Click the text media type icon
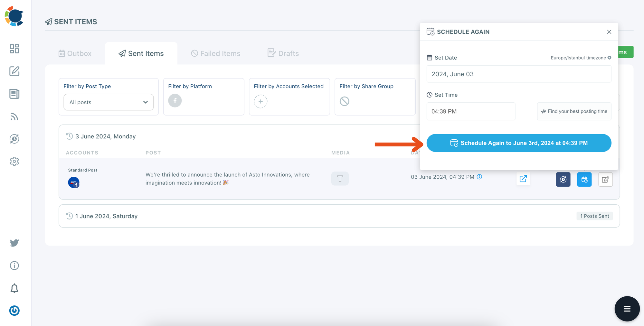This screenshot has width=644, height=326. 340,179
